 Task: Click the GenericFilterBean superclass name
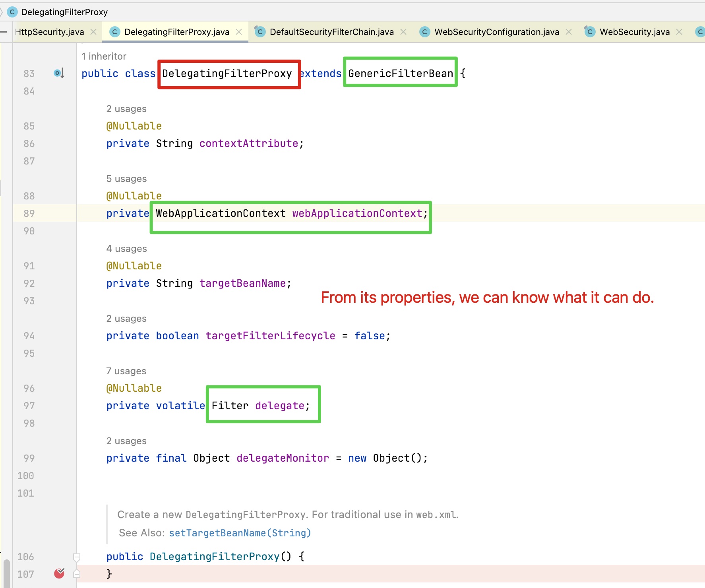pos(401,73)
